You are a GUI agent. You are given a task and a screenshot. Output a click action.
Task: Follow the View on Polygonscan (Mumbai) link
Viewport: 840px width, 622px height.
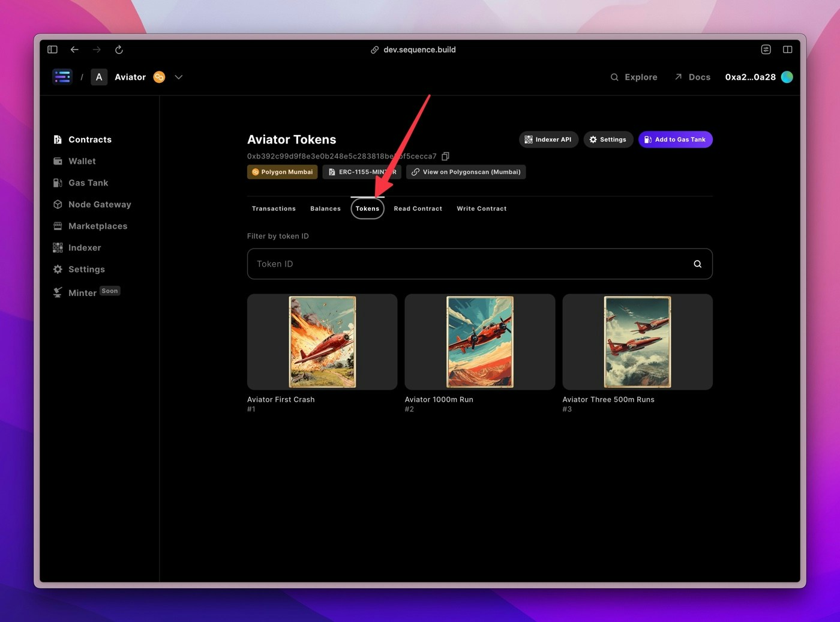(466, 172)
